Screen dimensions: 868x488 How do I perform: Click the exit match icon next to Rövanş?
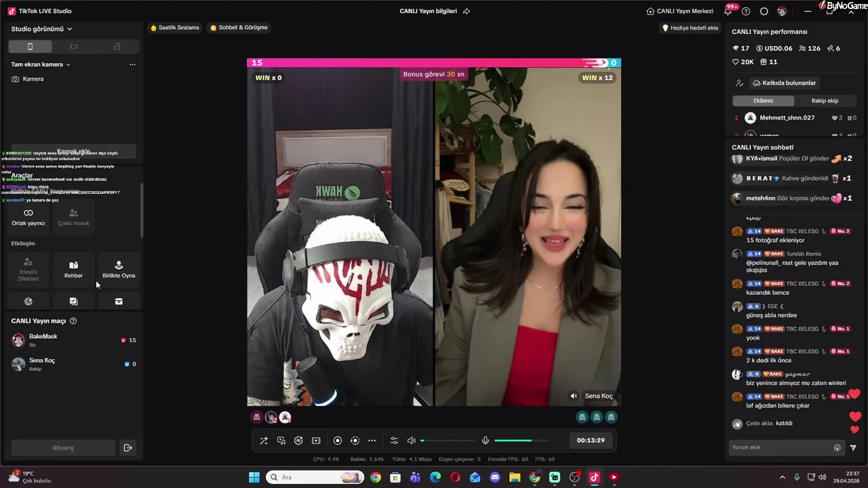127,448
